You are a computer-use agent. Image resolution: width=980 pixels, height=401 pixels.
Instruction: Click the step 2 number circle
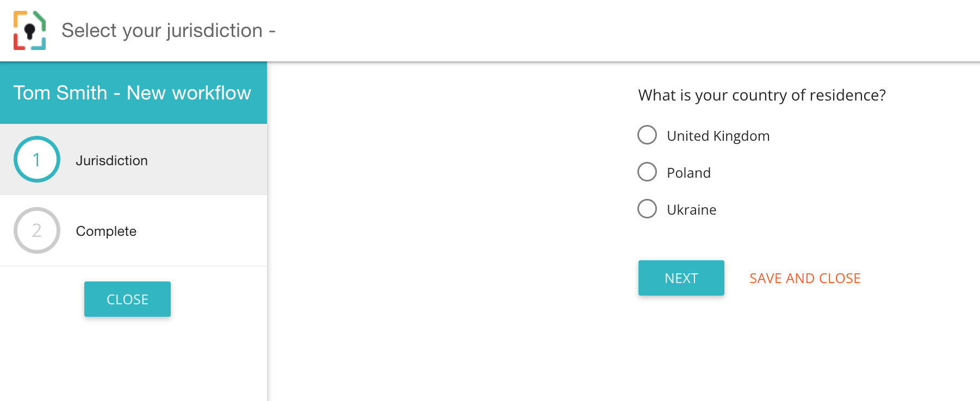(37, 230)
